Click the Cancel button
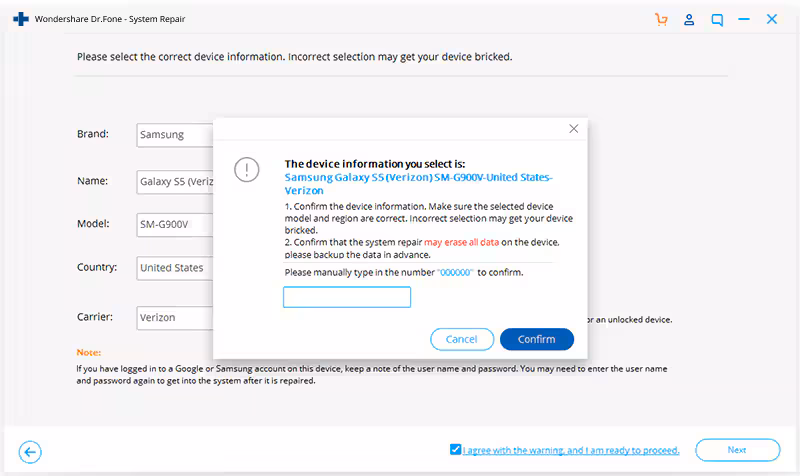 pos(462,339)
